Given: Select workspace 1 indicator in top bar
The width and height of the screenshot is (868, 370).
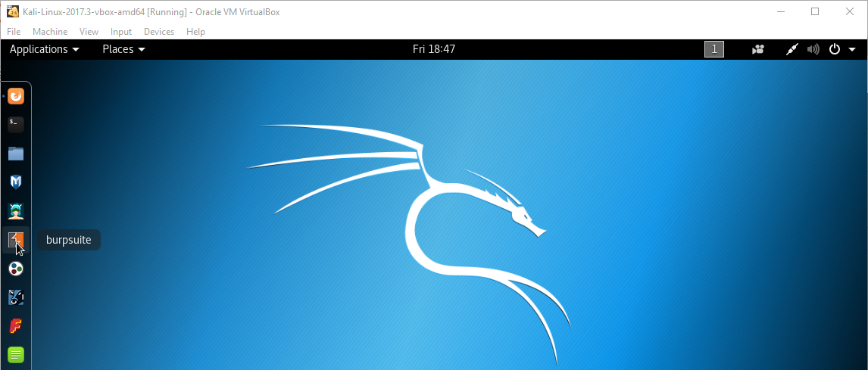Looking at the screenshot, I should pyautogui.click(x=713, y=50).
